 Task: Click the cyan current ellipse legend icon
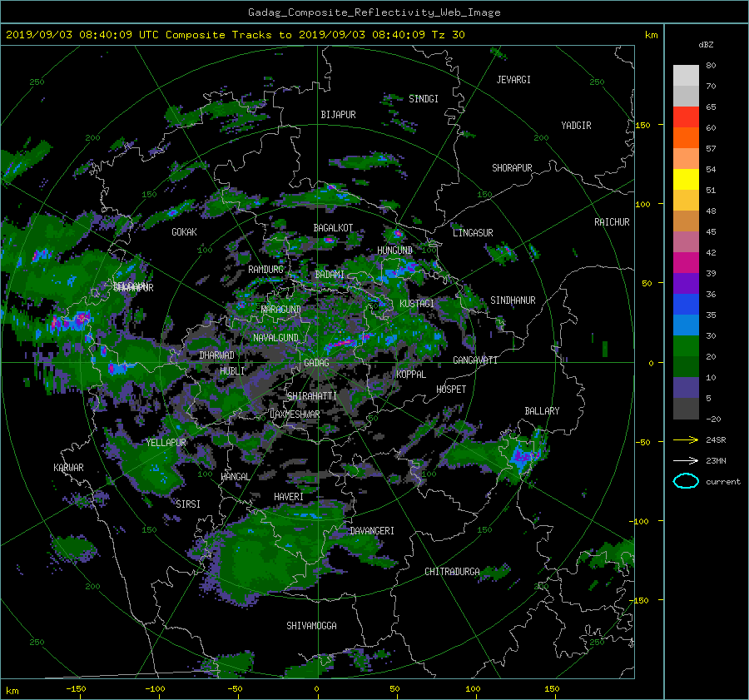pyautogui.click(x=686, y=481)
